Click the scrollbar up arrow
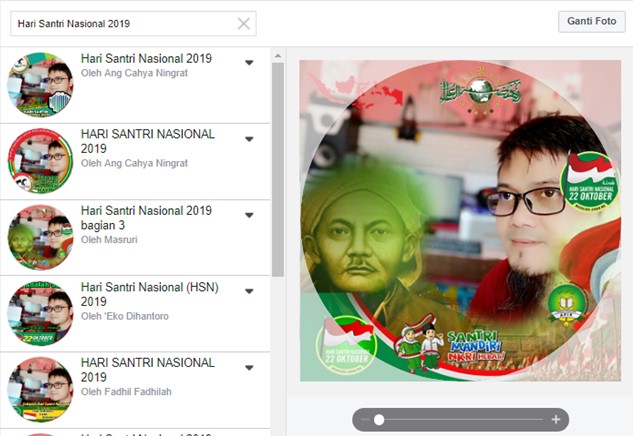Viewport: 633px width, 436px height. point(278,56)
